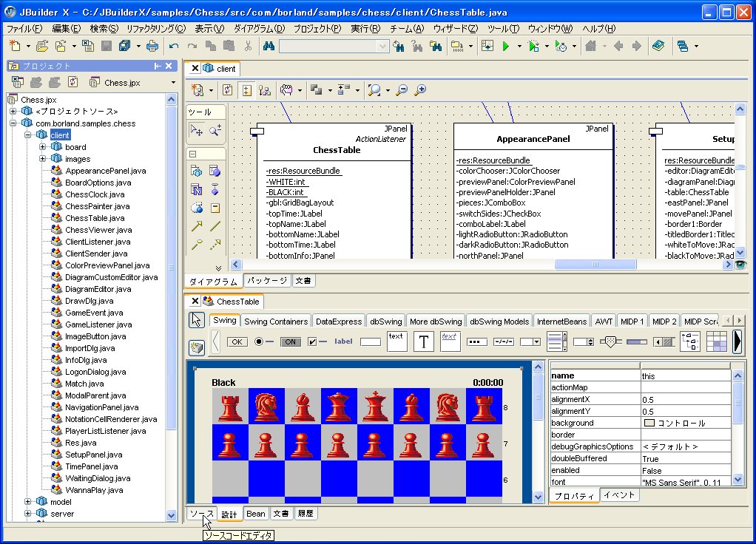Switch to the イベント tab
The height and width of the screenshot is (544, 756).
click(619, 495)
